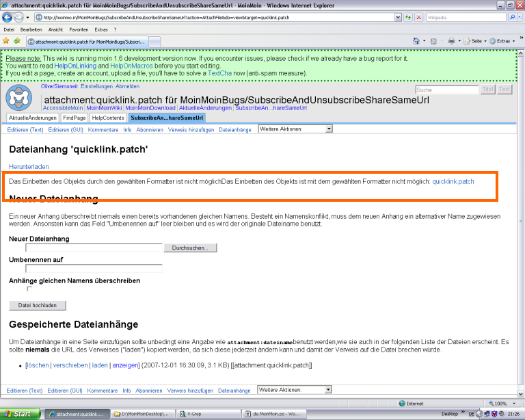Open the Extras menu in the command bar
The height and width of the screenshot is (420, 525).
click(x=502, y=41)
